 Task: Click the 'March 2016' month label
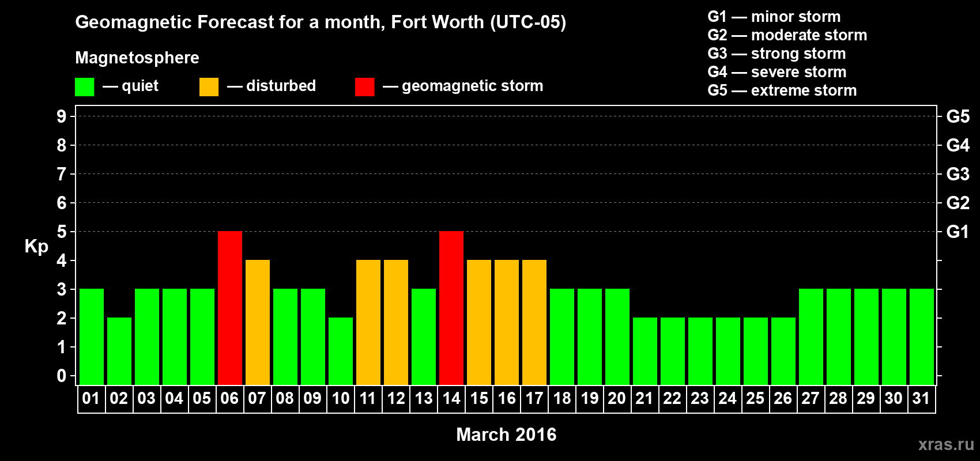pos(506,434)
